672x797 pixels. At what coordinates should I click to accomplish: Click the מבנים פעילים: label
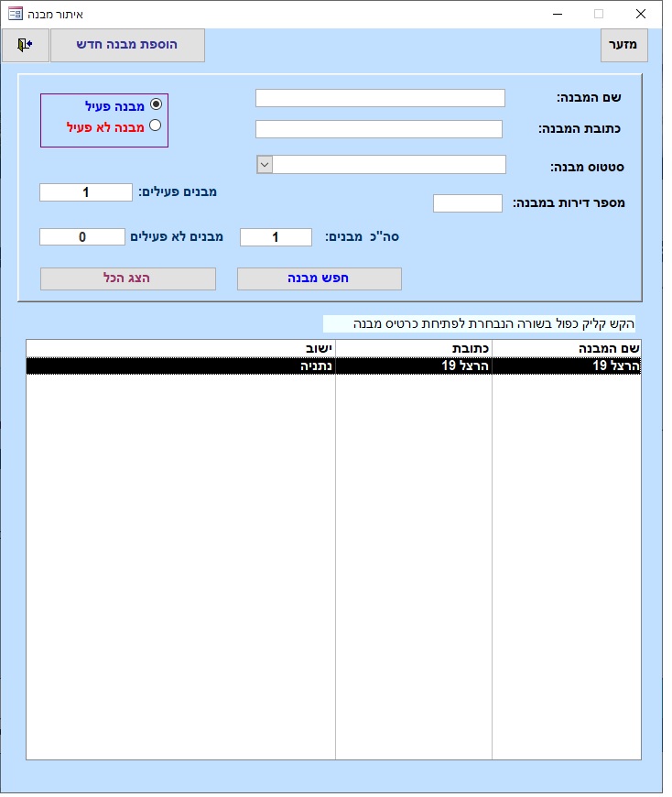point(178,192)
